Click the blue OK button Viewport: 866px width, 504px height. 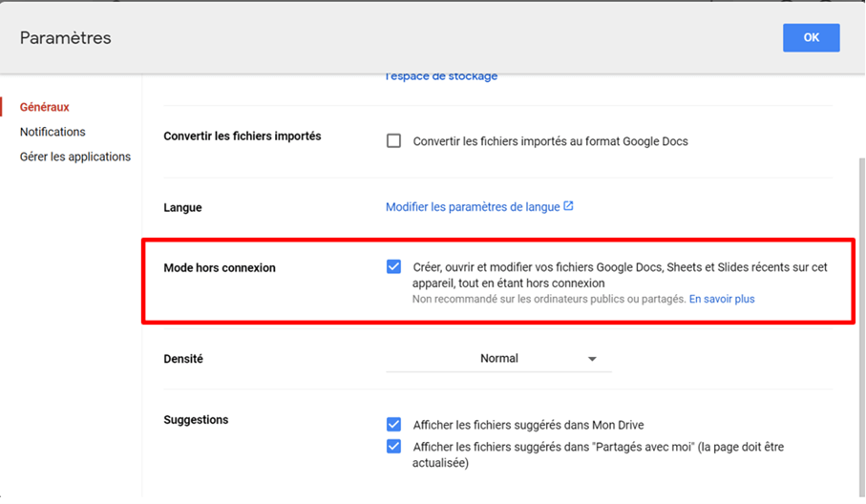tap(812, 37)
